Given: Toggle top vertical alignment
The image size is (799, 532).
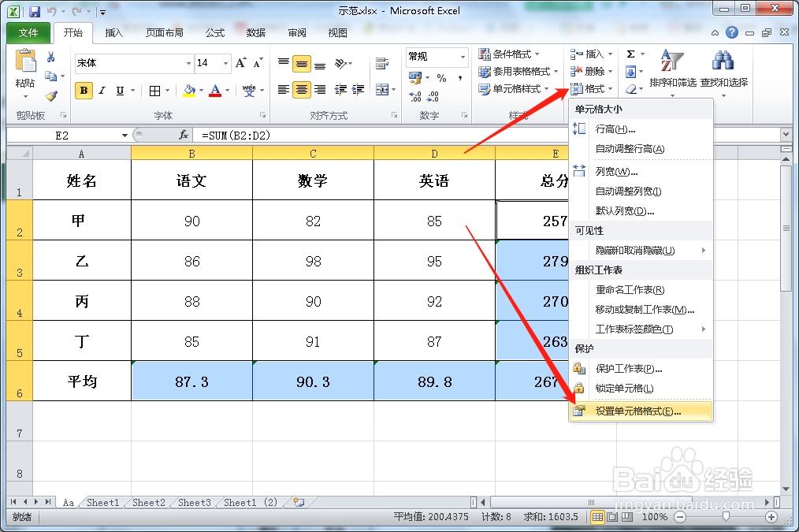Looking at the screenshot, I should pos(284,63).
